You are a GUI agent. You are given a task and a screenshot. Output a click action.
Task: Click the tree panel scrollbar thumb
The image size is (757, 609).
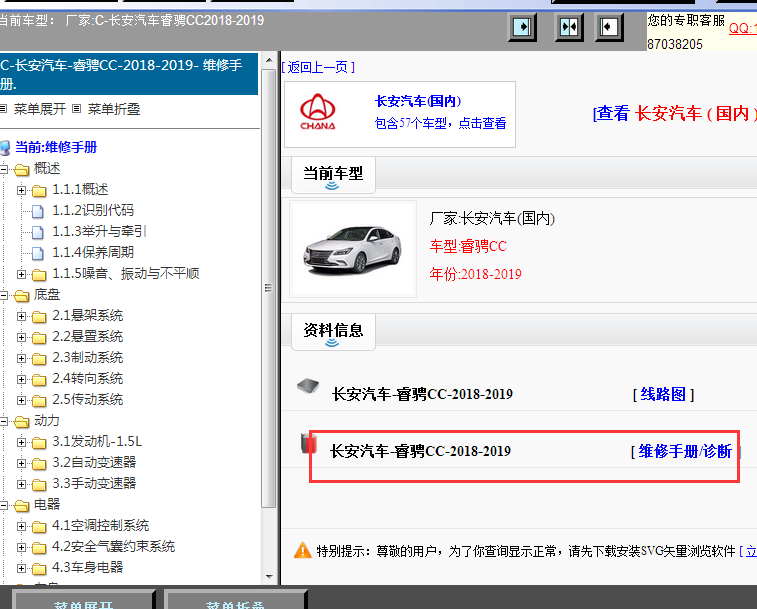tap(268, 288)
